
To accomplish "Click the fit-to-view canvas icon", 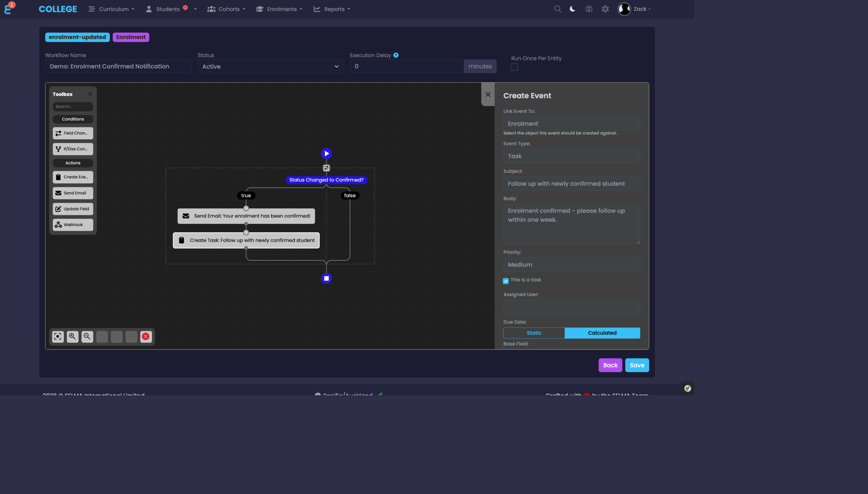I will click(x=58, y=336).
